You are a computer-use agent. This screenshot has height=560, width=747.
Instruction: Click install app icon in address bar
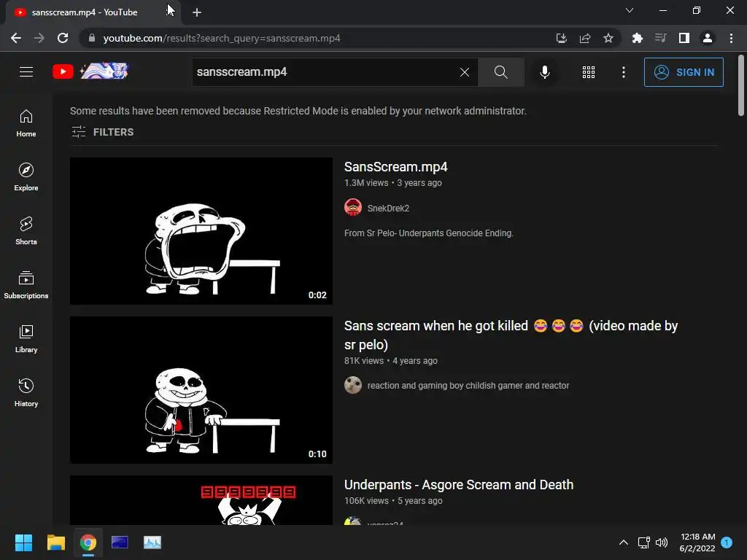pos(562,38)
